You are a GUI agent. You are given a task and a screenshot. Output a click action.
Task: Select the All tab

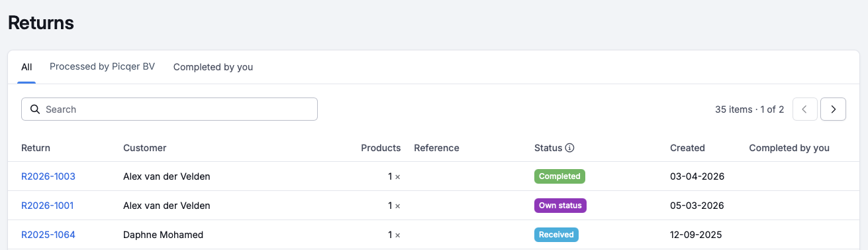coord(26,67)
